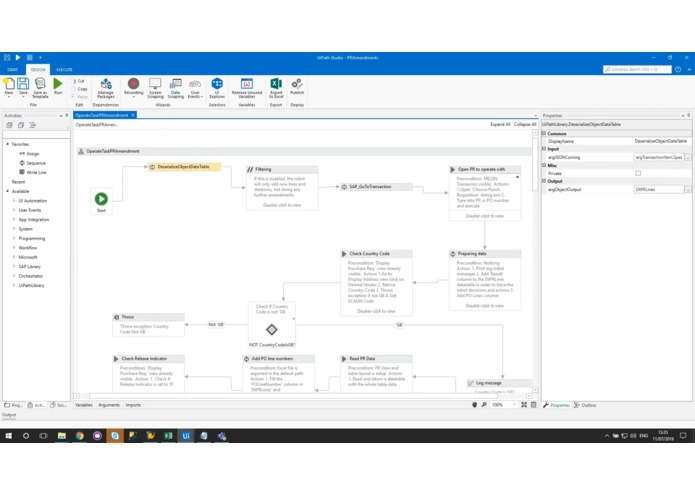
Task: Click the quick-access play icon in title bar
Action: [x=18, y=57]
